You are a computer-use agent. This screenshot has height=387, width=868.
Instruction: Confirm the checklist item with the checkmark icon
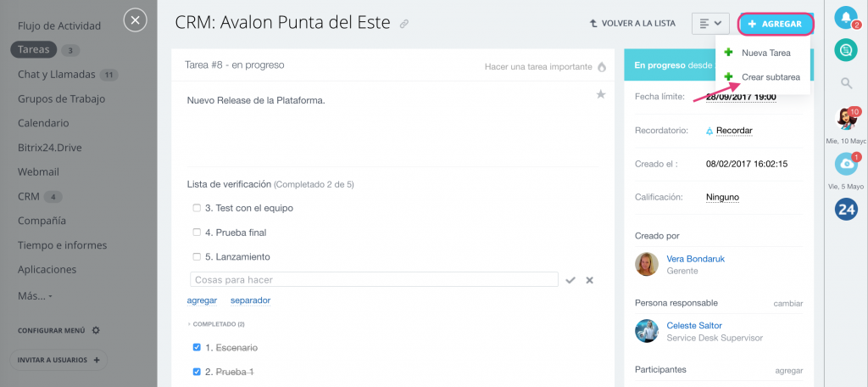(570, 280)
